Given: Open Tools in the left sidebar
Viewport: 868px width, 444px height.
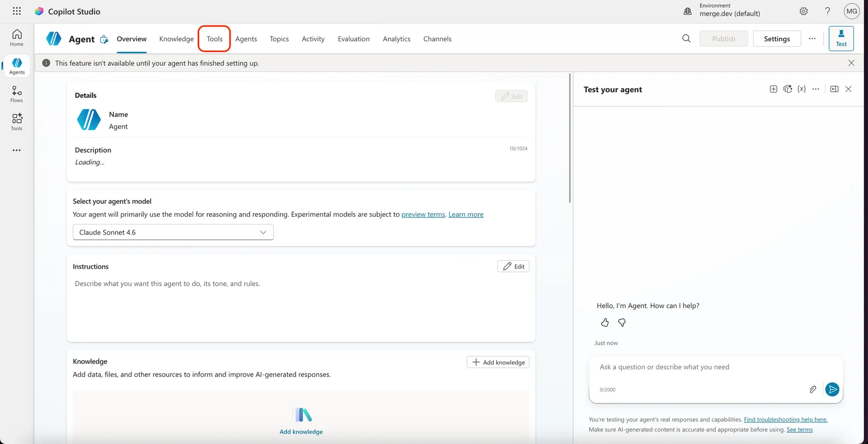Looking at the screenshot, I should point(17,122).
